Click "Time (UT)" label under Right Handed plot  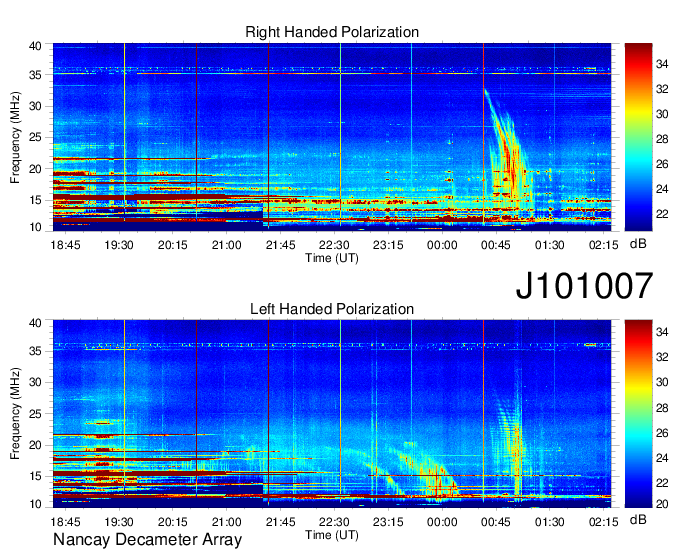coord(332,258)
